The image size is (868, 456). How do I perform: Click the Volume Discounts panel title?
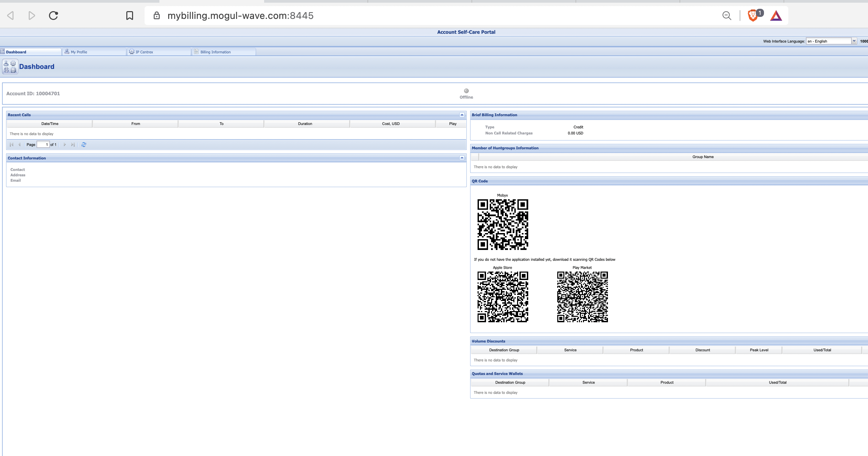click(488, 341)
